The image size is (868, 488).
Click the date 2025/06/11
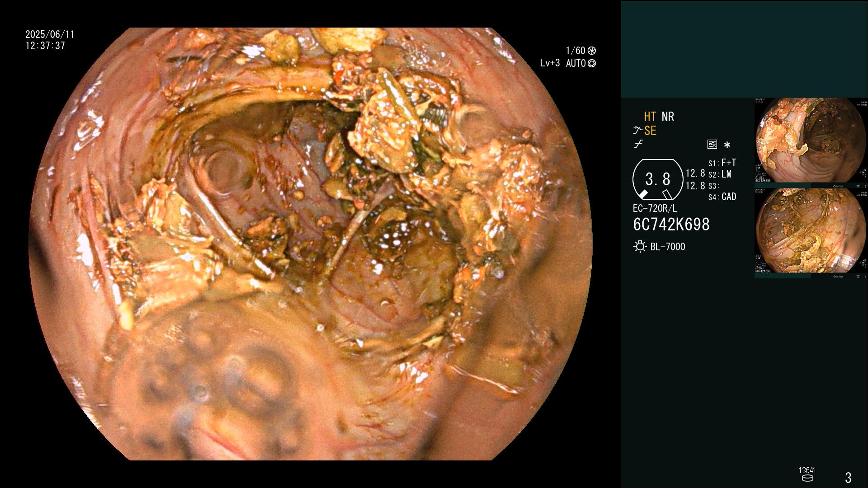pos(50,34)
